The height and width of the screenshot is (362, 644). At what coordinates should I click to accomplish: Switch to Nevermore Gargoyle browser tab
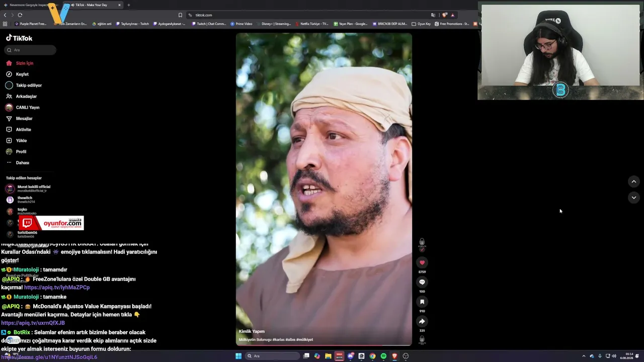coord(30,5)
